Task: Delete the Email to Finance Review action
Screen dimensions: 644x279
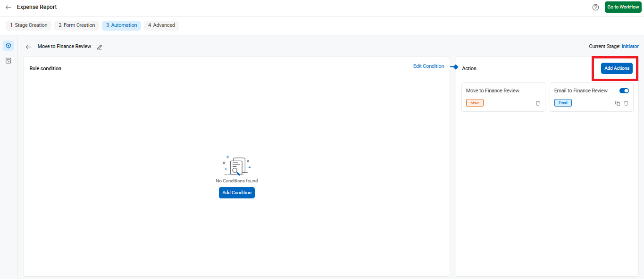Action: (626, 103)
